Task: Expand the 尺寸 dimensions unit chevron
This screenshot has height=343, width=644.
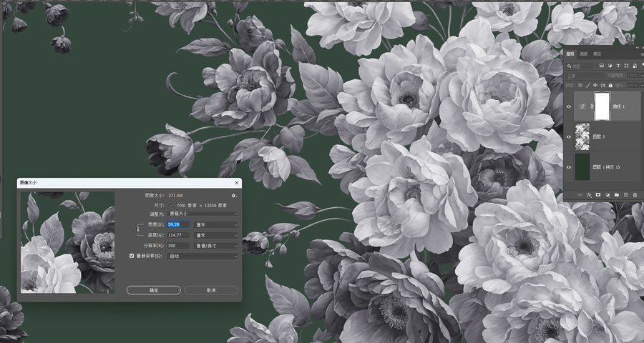Action: pyautogui.click(x=171, y=205)
